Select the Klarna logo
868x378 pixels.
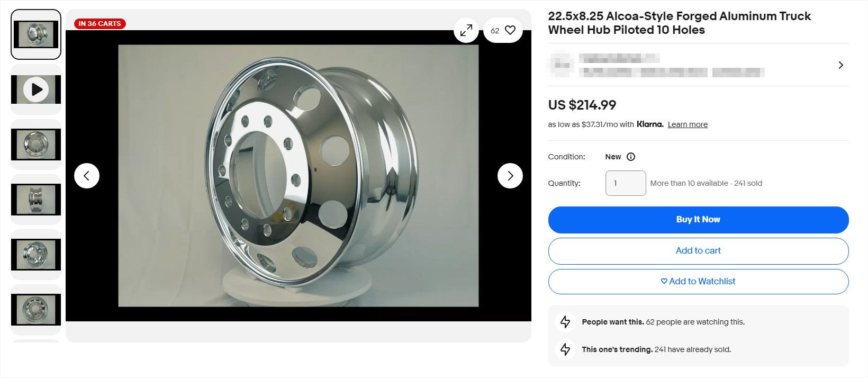coord(650,124)
